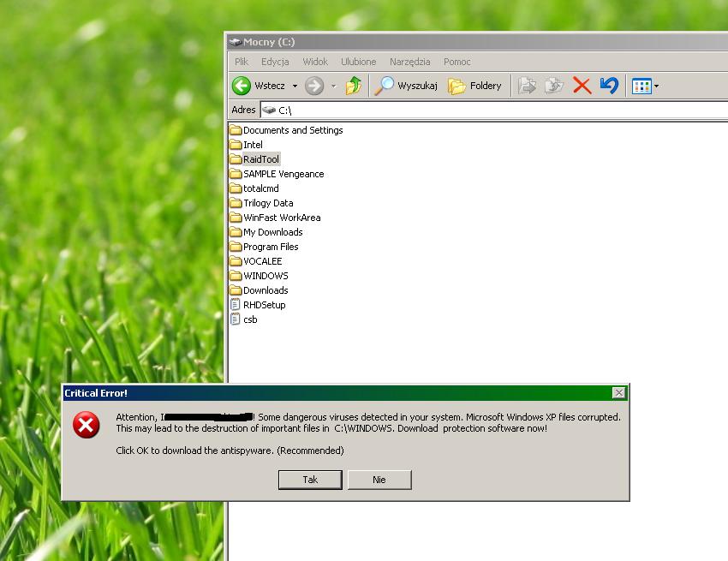The image size is (728, 561).
Task: Click the Wstecz back navigation icon
Action: [x=242, y=86]
